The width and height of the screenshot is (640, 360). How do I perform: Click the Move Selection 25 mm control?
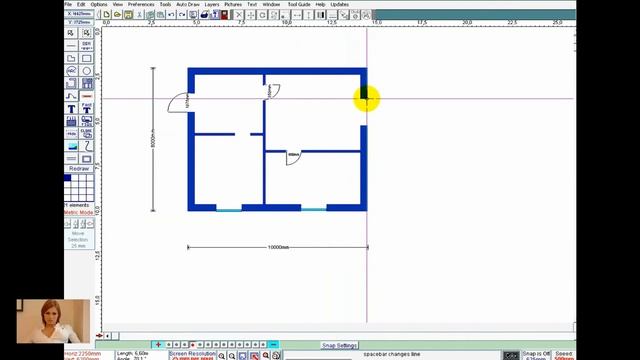coord(79,239)
